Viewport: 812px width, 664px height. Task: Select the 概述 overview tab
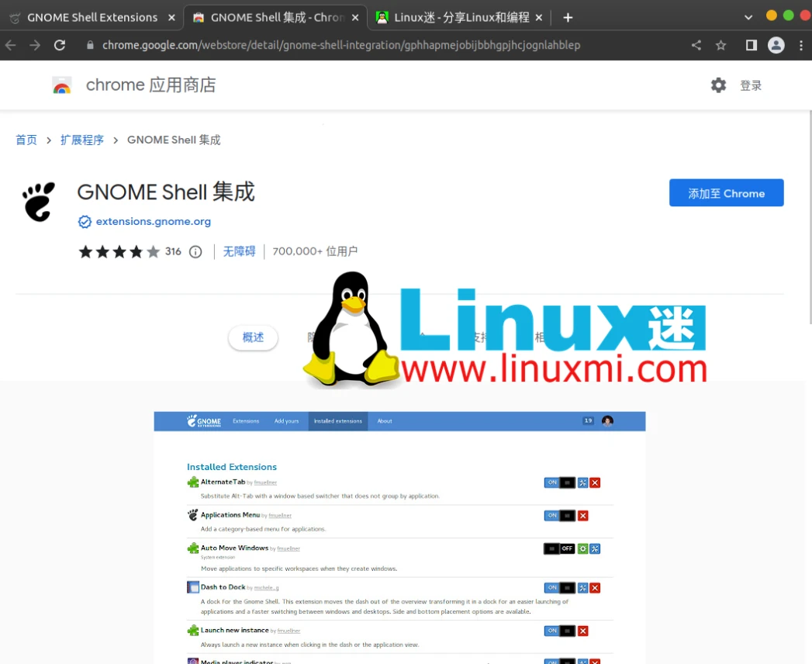pyautogui.click(x=254, y=337)
